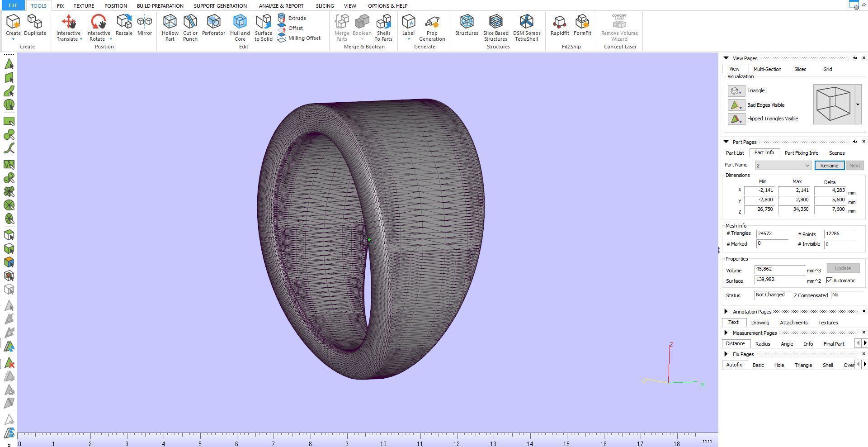
Task: Click the Rename button
Action: (x=829, y=166)
